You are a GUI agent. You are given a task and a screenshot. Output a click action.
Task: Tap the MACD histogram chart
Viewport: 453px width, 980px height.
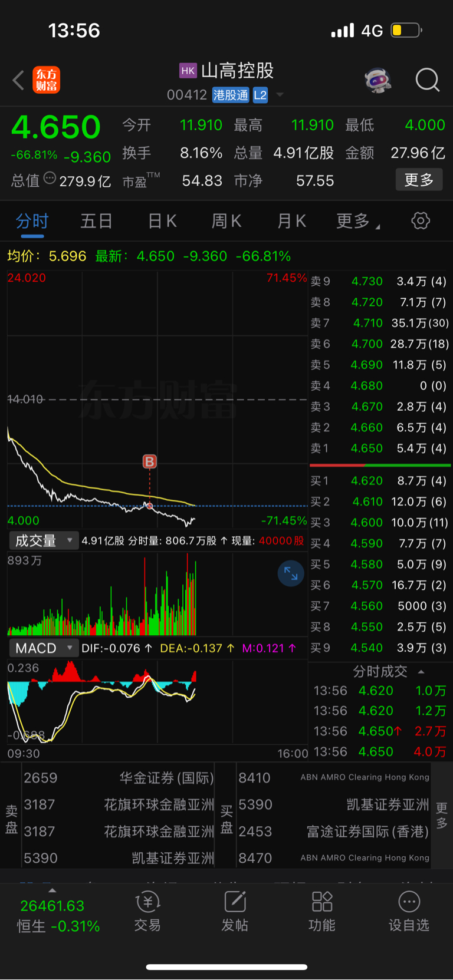click(x=157, y=701)
